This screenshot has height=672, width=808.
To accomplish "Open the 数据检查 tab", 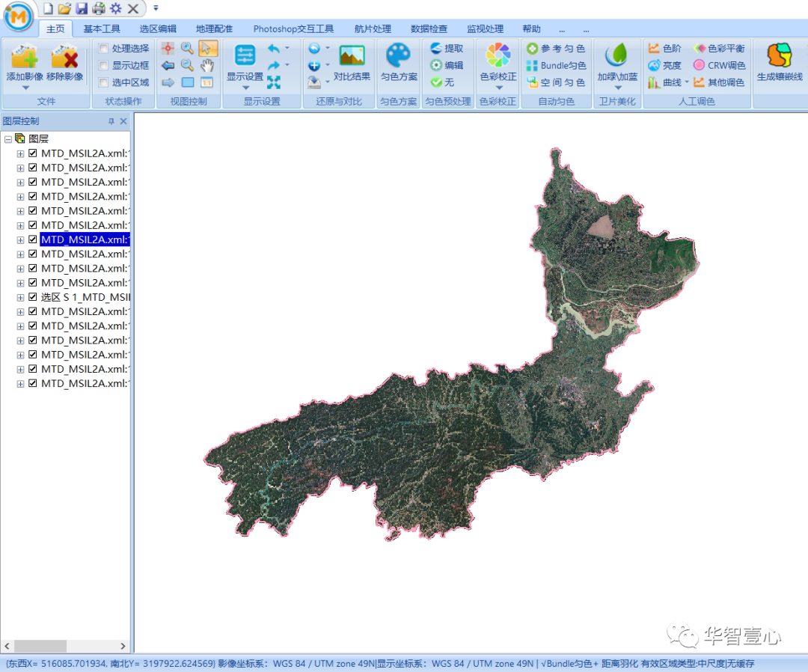I will click(x=429, y=29).
